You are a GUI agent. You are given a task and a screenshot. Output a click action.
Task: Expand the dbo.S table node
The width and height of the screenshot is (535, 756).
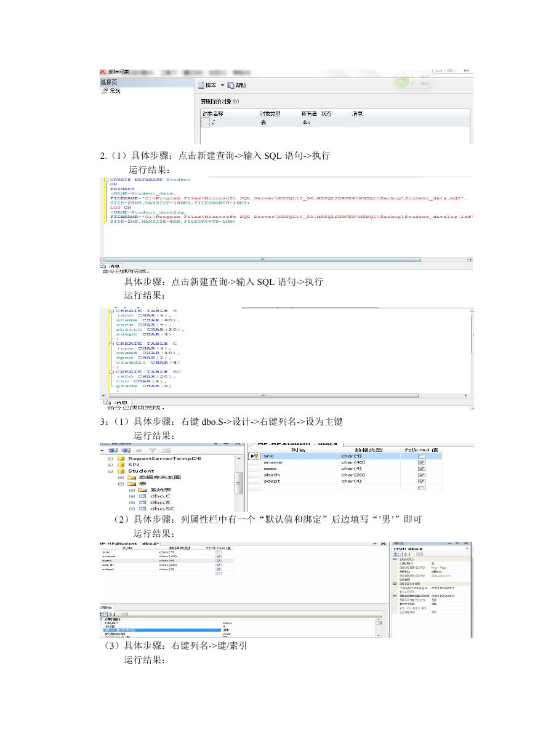pyautogui.click(x=132, y=502)
